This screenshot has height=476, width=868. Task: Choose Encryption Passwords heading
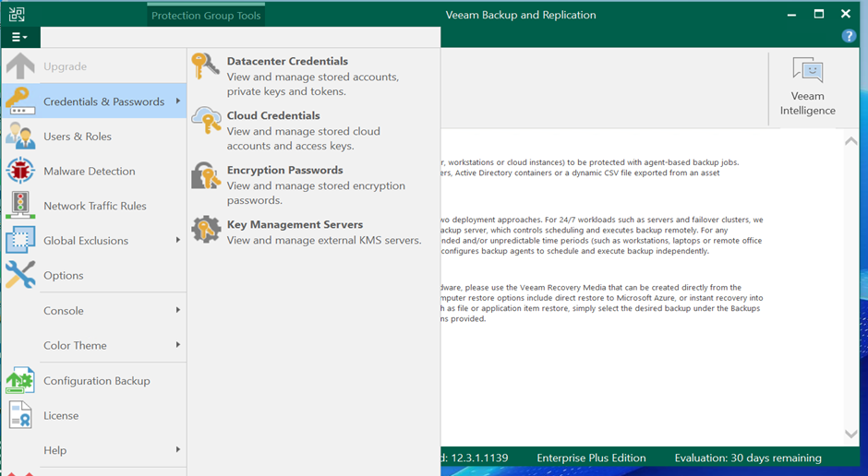click(285, 170)
